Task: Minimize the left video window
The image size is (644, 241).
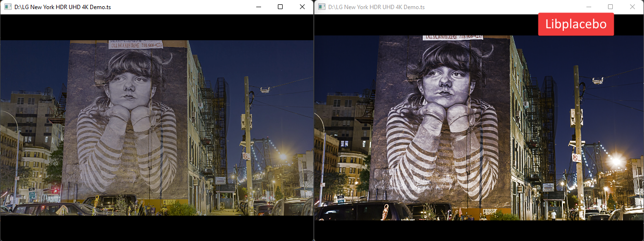Action: (x=259, y=7)
